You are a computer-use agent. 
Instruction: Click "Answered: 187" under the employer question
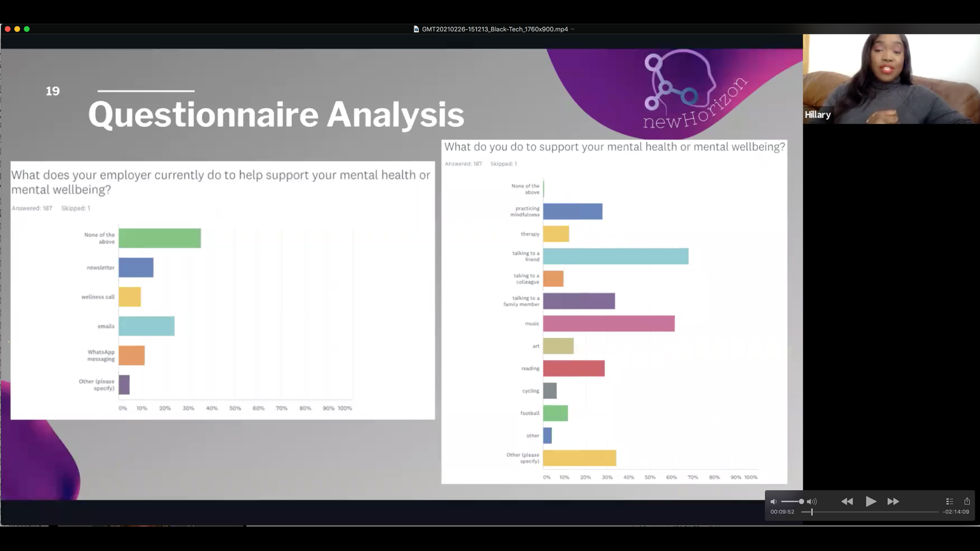click(x=32, y=208)
